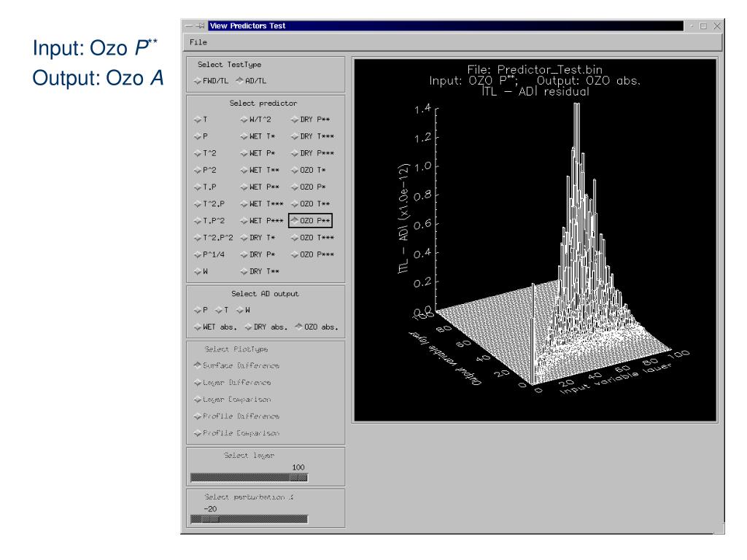Choose predictor P^1/4

pos(209,254)
